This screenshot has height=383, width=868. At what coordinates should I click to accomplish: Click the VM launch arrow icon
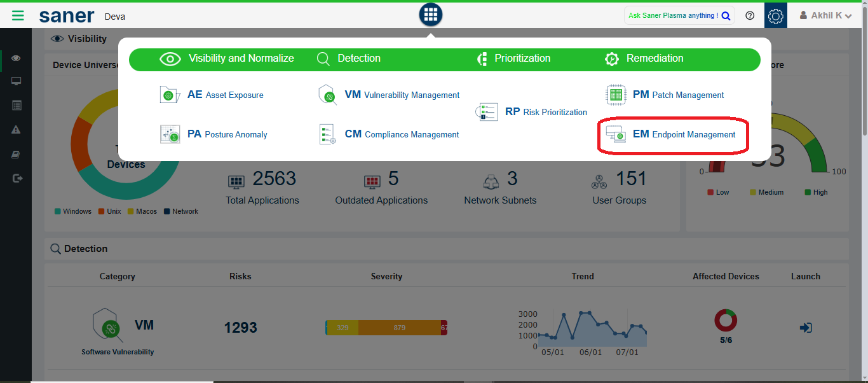pos(806,328)
